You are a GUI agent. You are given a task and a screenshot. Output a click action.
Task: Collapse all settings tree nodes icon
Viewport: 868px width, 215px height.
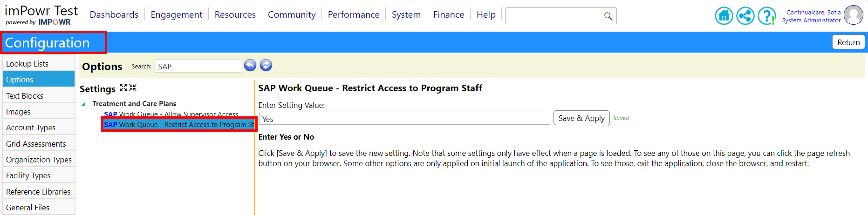[133, 87]
